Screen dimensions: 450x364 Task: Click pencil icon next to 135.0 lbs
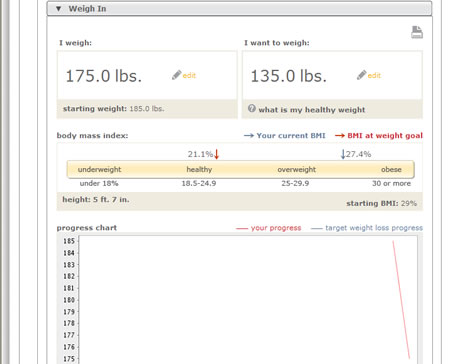click(361, 75)
